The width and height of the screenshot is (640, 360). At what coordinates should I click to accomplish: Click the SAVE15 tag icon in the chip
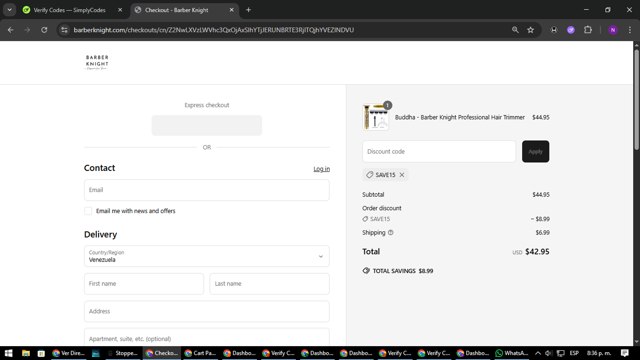pos(369,175)
